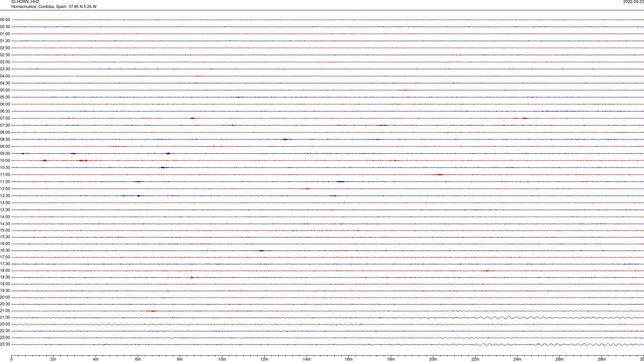Image resolution: width=644 pixels, height=362 pixels.
Task: Click the 22:00 trace time label
Action: coord(5,324)
